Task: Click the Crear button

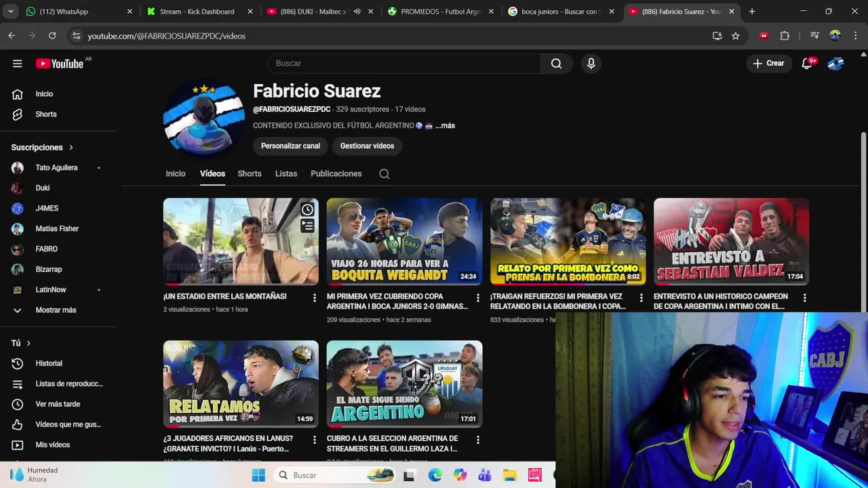Action: 768,64
